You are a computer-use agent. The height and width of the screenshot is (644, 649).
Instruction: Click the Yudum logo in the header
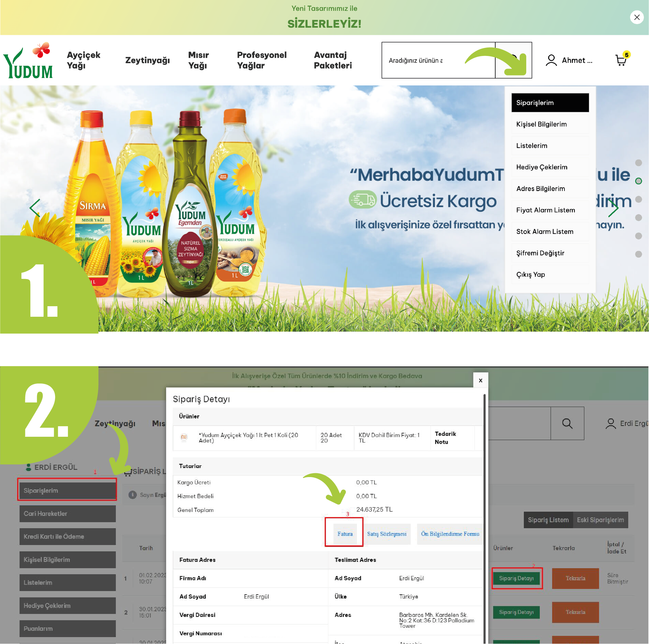point(28,60)
